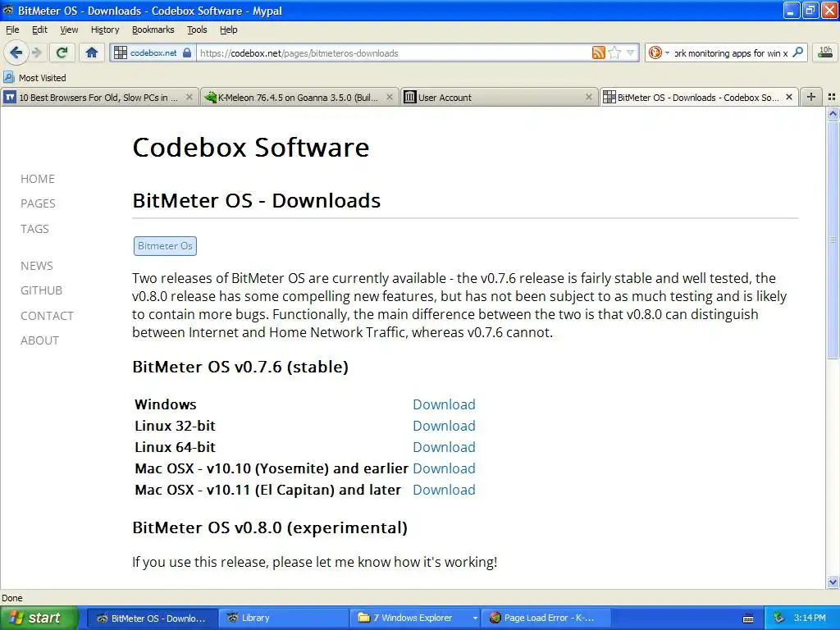The image size is (840, 630).
Task: Open the View menu
Action: point(69,30)
